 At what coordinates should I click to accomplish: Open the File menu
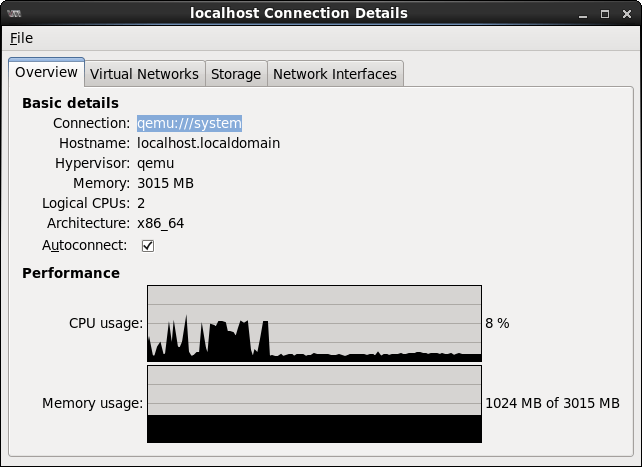pos(21,38)
